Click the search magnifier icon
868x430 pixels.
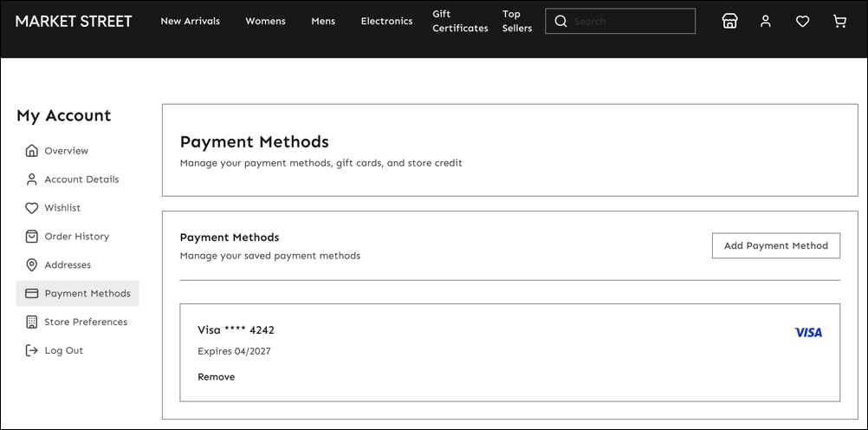point(560,21)
